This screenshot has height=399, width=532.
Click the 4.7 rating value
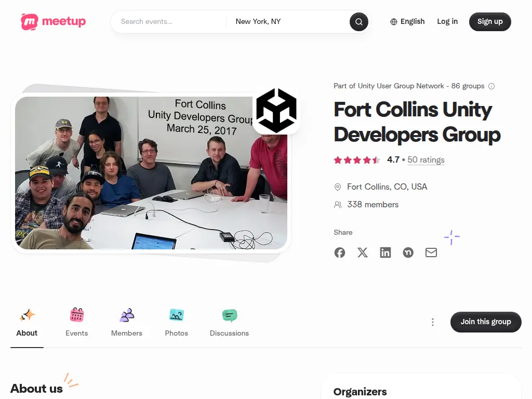(393, 160)
